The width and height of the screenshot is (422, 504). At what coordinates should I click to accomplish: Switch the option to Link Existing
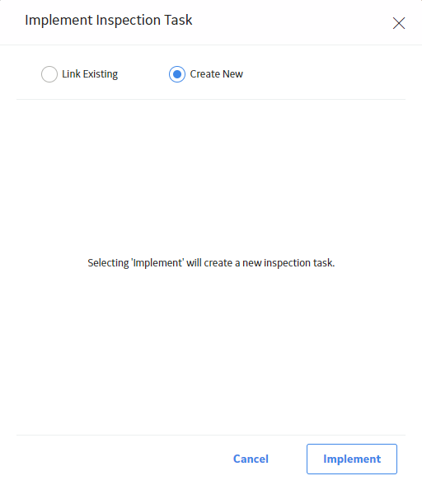click(49, 74)
